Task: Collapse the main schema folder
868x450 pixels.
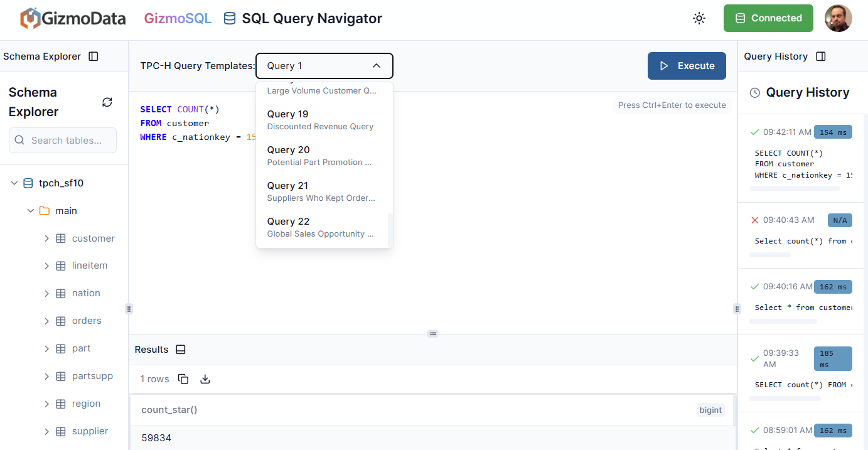Action: coord(30,210)
